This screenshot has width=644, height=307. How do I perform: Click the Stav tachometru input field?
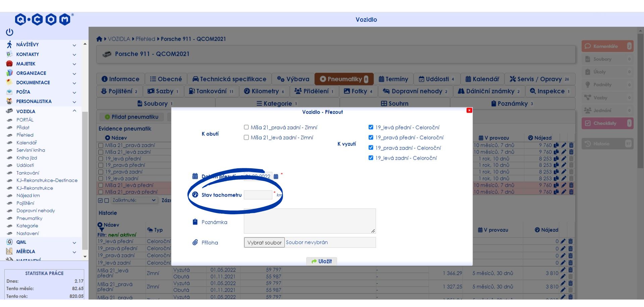[258, 195]
